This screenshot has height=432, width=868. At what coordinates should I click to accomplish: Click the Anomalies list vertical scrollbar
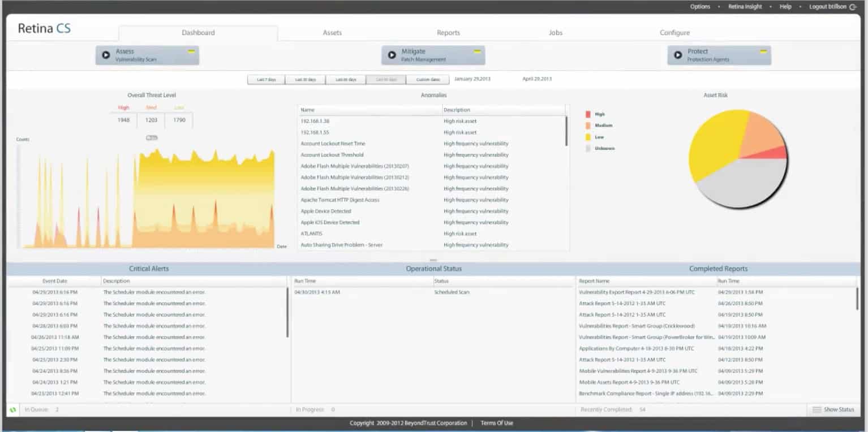pyautogui.click(x=566, y=131)
